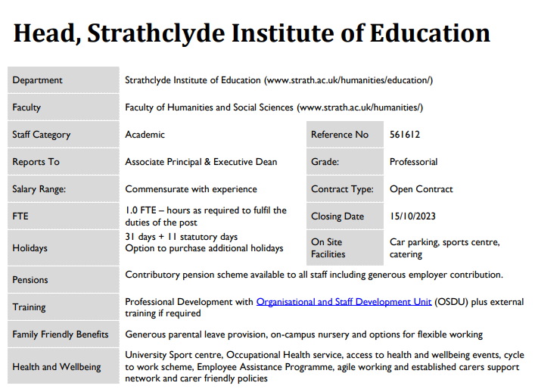
Task: Click the Faculty of Humanities and Social Sciences text
Action: click(x=274, y=107)
